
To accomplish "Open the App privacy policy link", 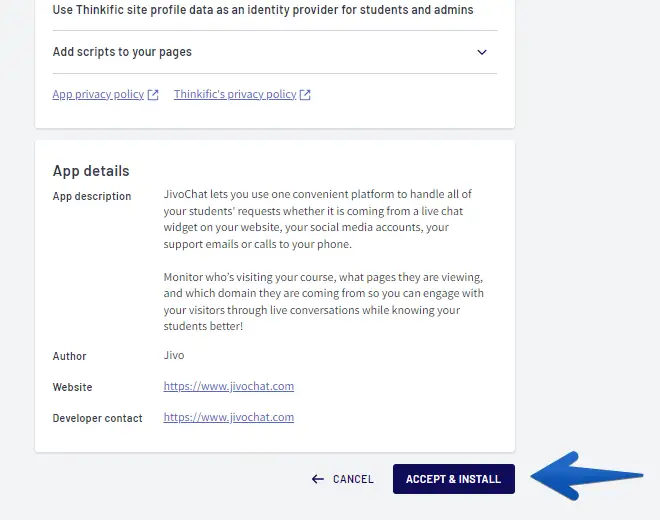I will tap(98, 95).
